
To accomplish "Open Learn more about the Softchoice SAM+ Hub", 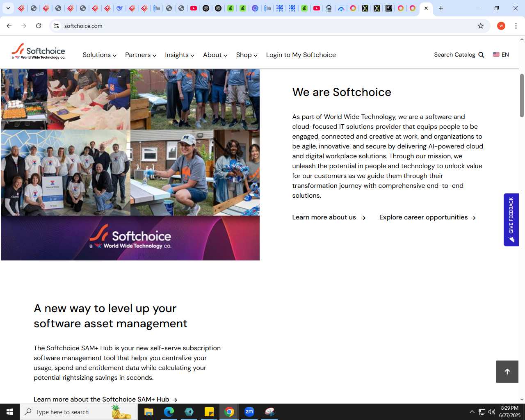I will click(x=105, y=399).
